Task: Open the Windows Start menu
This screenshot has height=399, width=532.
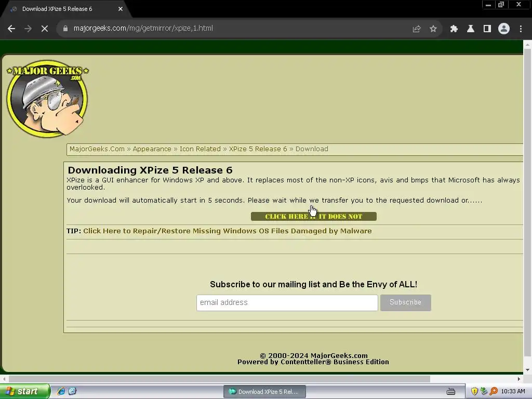Action: [25, 391]
